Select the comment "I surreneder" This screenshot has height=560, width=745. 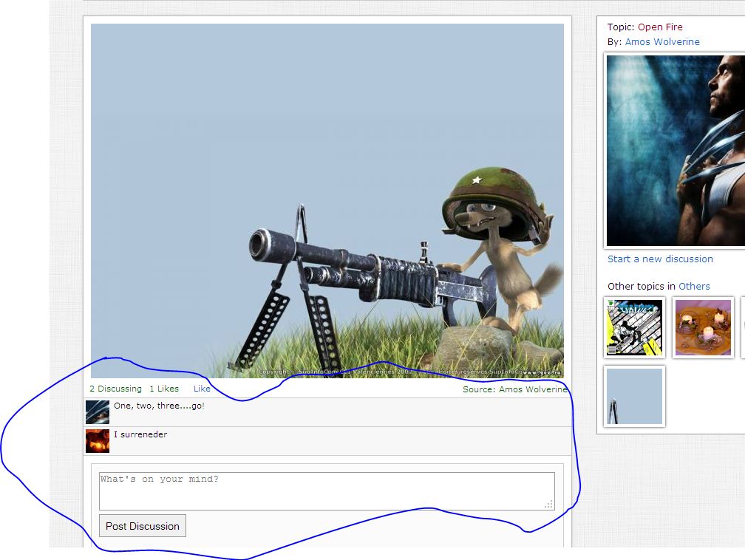[140, 434]
